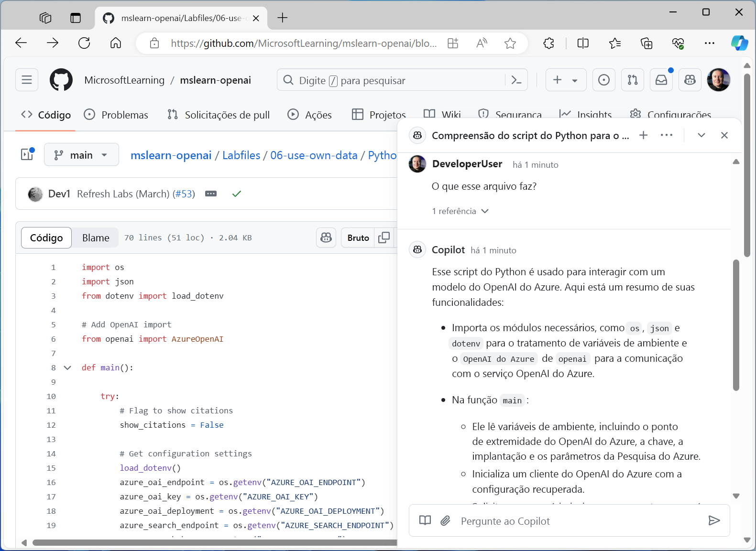Viewport: 756px width, 551px height.
Task: Click into Pergunte ao Copilot input
Action: (579, 521)
